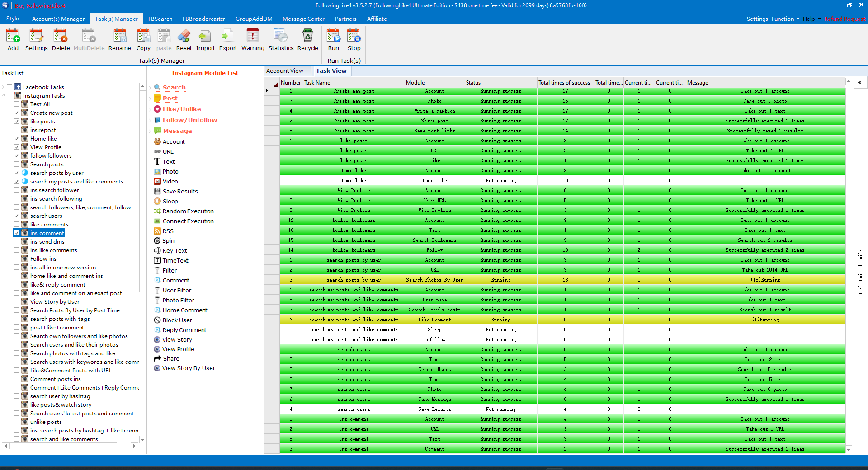Open the Account(s) Manager tab

[x=58, y=19]
